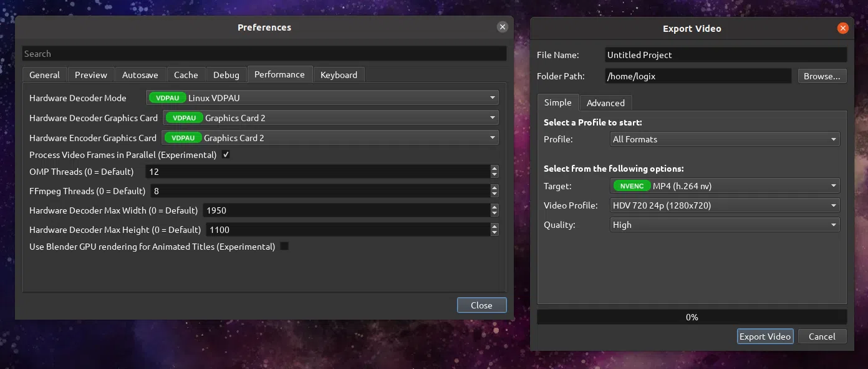Increase Hardware Decoder Max Width value
The height and width of the screenshot is (369, 868).
click(x=494, y=207)
